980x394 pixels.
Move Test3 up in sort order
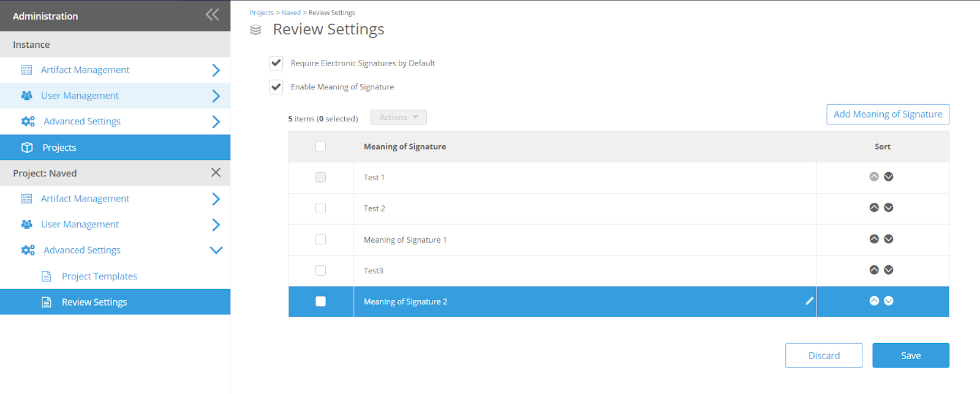click(x=874, y=270)
